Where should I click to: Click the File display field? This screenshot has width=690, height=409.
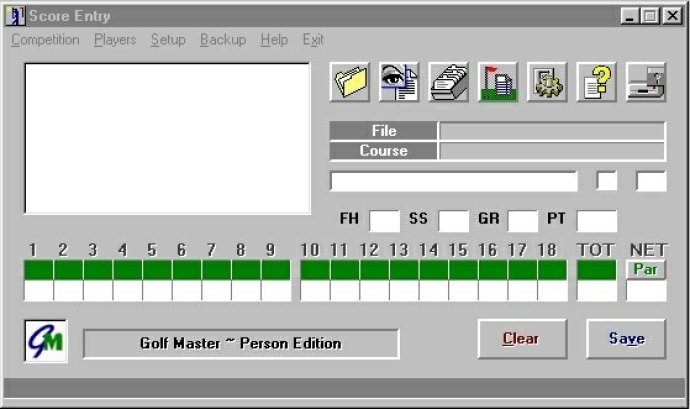coord(552,131)
